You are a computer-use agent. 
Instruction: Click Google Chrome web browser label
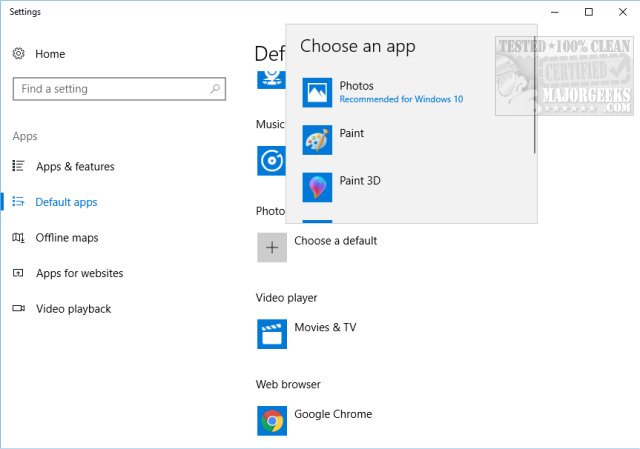tap(333, 414)
